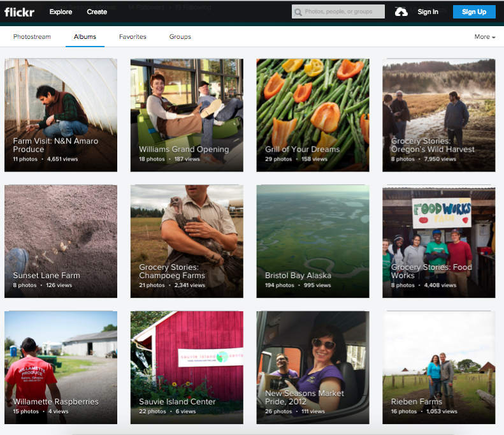Open the Explore menu
Screen dimensions: 504x435
click(x=61, y=12)
